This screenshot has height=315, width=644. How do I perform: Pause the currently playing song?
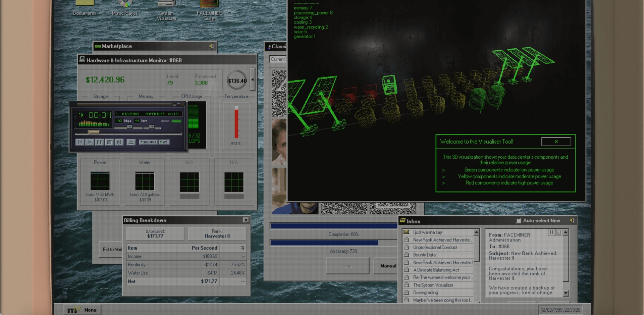pyautogui.click(x=99, y=142)
